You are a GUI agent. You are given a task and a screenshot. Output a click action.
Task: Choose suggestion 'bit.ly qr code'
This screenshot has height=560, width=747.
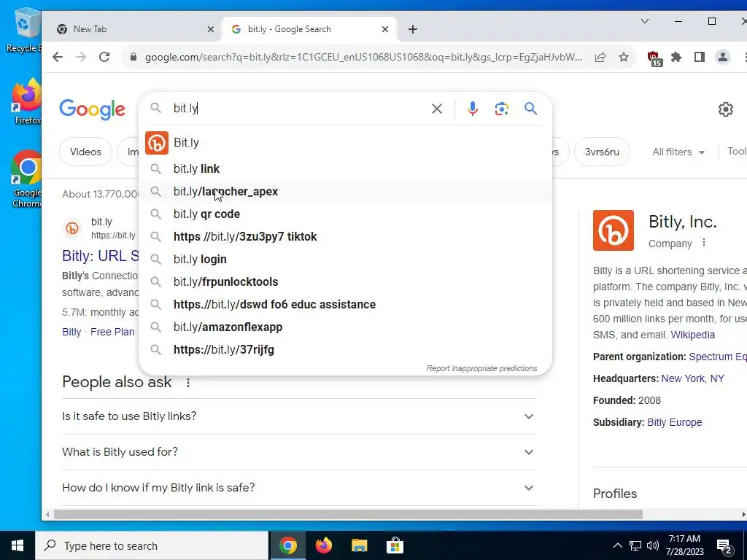pos(345,214)
